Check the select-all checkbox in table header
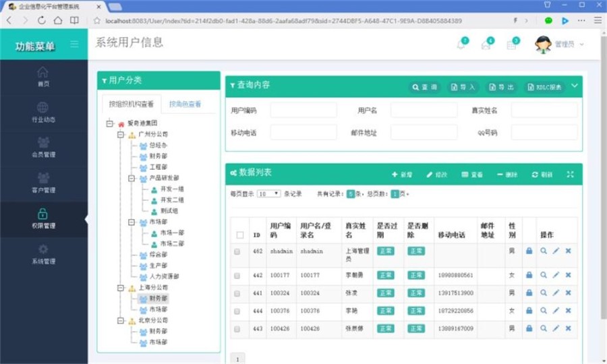Viewport: 607px width, 364px height. [239, 235]
